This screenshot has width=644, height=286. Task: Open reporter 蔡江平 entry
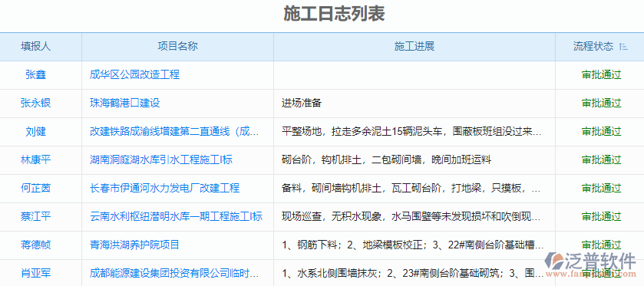(x=36, y=216)
